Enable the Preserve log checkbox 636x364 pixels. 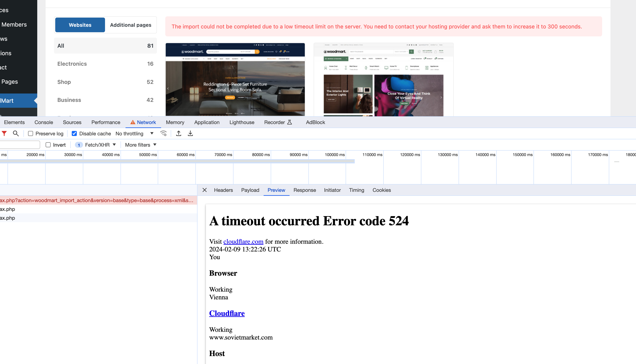(x=31, y=133)
